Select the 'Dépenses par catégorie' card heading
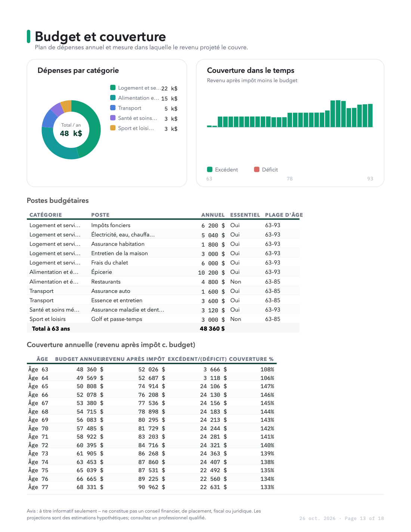411x532 pixels. point(78,71)
